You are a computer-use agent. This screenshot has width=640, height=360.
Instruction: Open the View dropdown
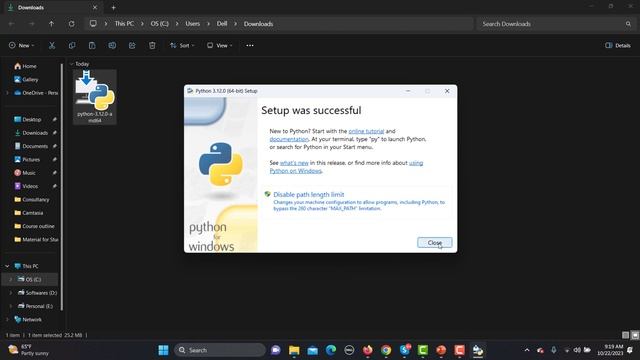[x=220, y=45]
